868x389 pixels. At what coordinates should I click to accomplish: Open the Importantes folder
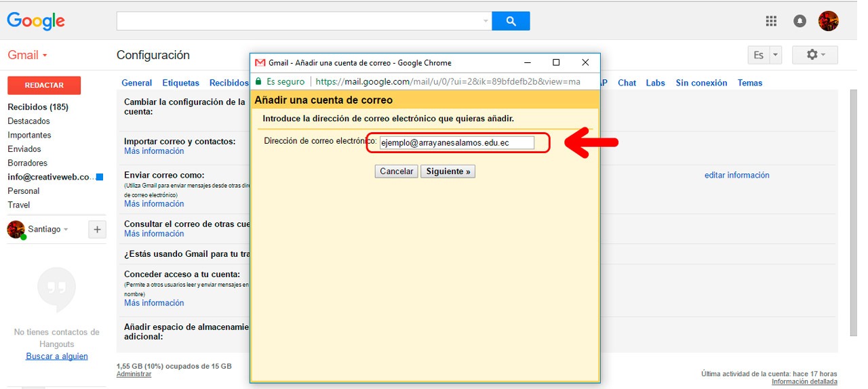[x=29, y=136]
